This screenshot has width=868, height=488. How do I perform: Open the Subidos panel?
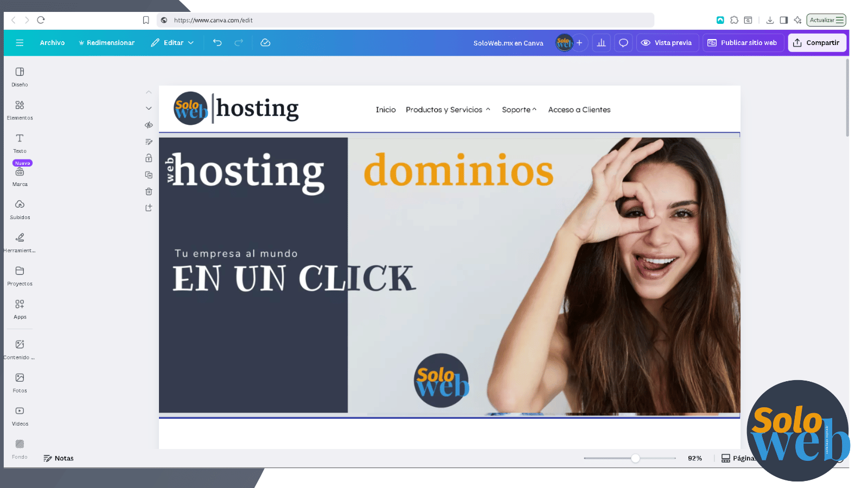[20, 209]
